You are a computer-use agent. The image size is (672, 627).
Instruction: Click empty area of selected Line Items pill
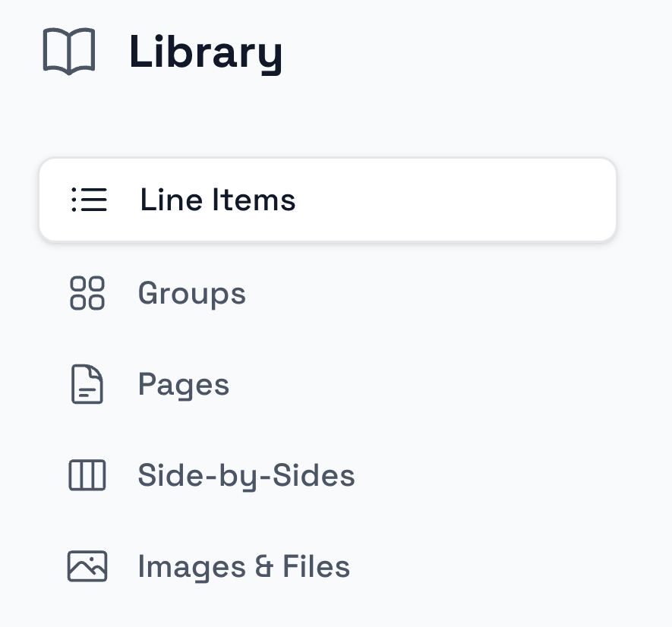coord(471,200)
